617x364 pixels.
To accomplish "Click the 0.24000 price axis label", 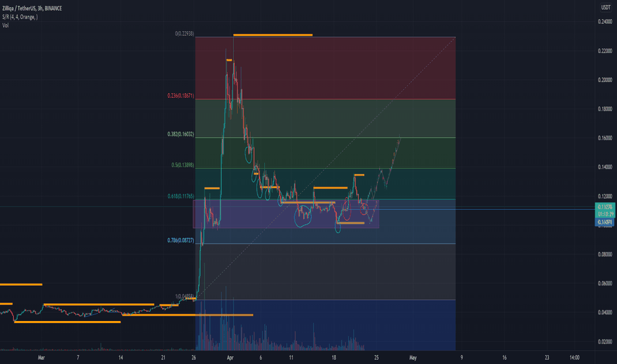I will click(x=605, y=22).
